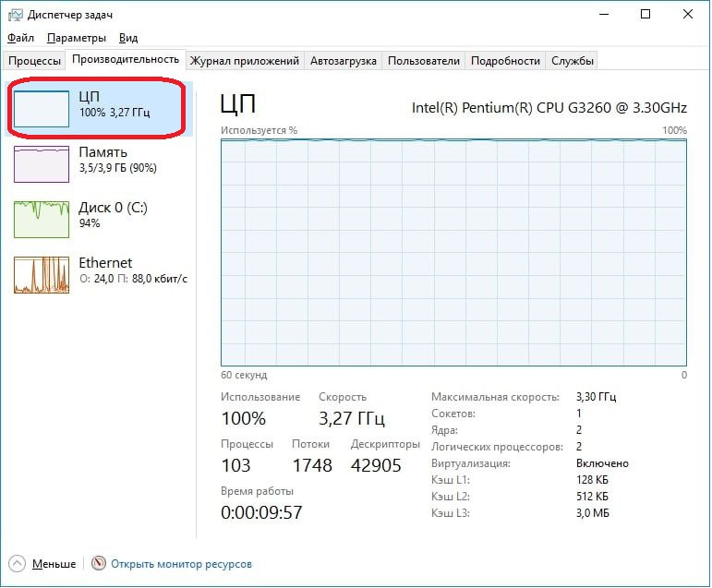The image size is (712, 588).
Task: Open the Файл menu
Action: coord(20,38)
